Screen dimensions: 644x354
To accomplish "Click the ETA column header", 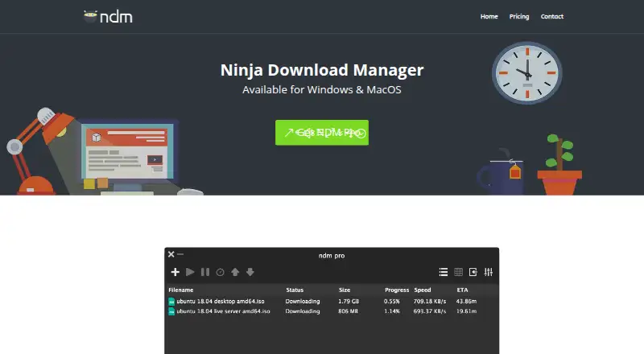I will pos(462,290).
